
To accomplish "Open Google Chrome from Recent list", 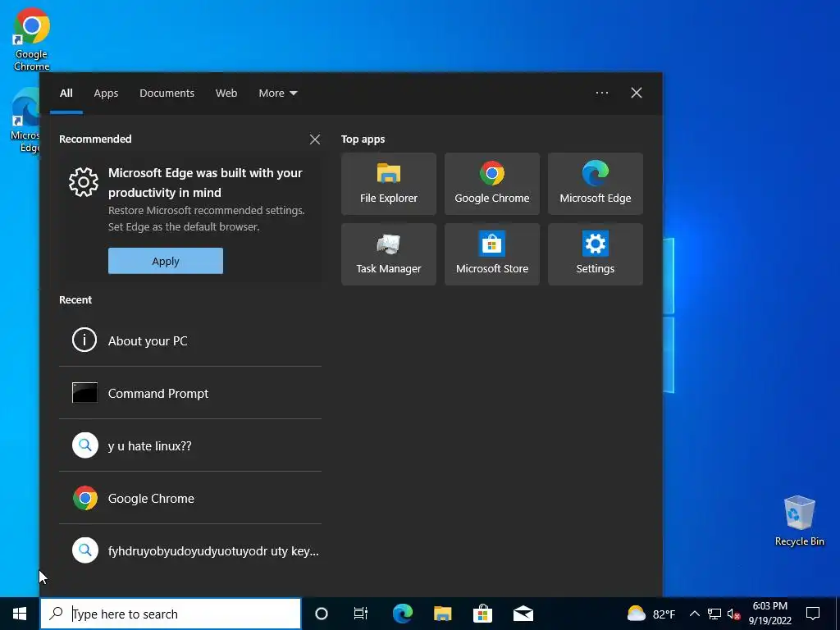I will (x=190, y=498).
